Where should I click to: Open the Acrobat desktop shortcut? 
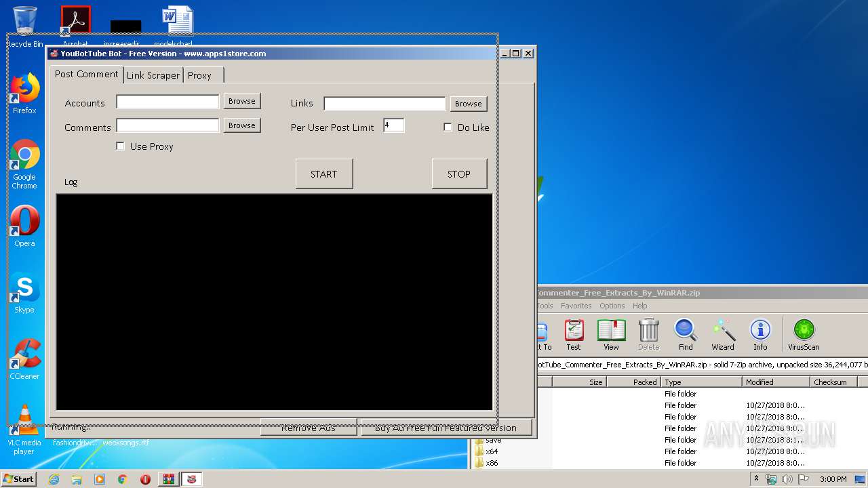[76, 27]
